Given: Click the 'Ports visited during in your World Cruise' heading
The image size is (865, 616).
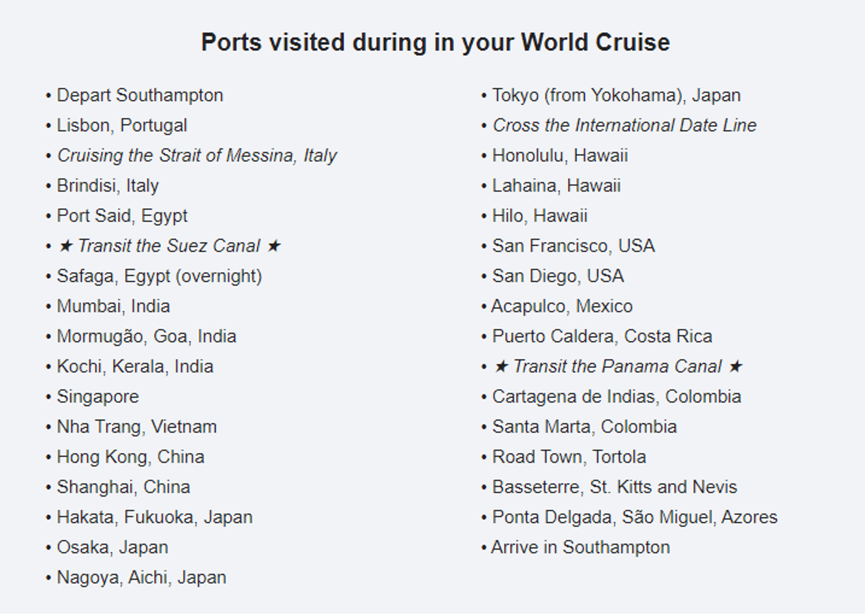Looking at the screenshot, I should point(435,43).
